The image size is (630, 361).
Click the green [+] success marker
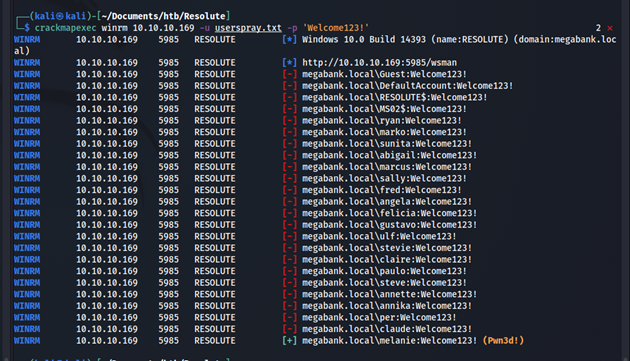tap(289, 341)
